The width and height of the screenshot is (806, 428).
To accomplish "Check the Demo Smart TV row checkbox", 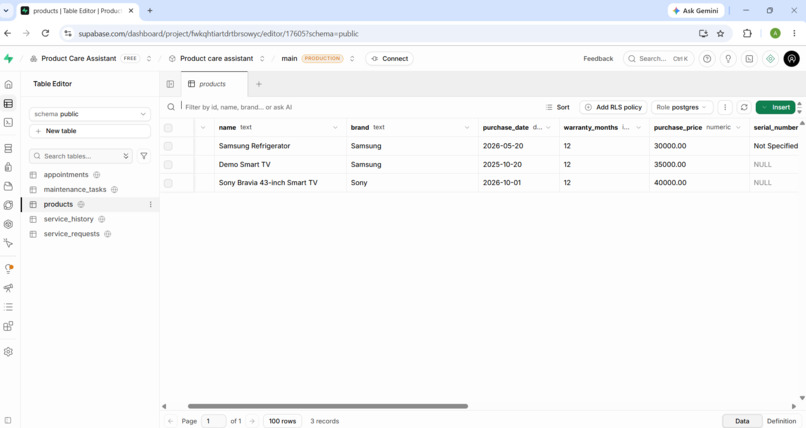I will 168,165.
